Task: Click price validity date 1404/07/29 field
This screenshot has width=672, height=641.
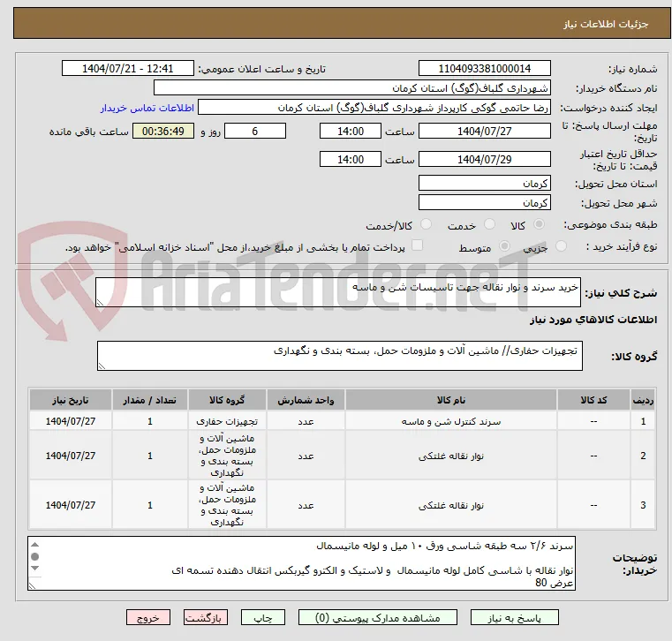Action: point(484,160)
